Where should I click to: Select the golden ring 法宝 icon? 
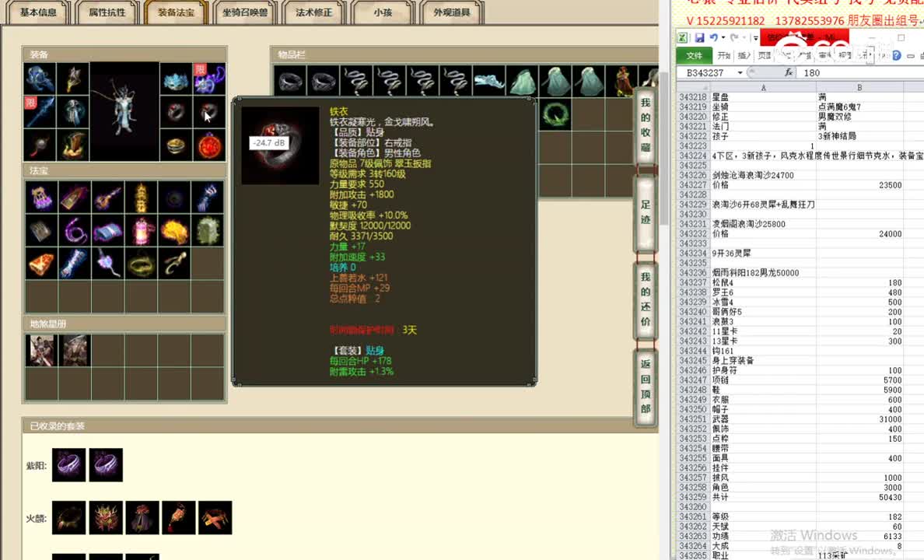click(141, 264)
